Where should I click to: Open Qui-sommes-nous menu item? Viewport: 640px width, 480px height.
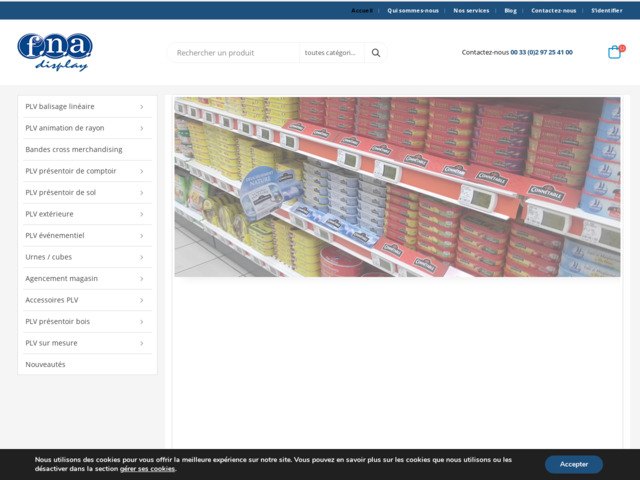pyautogui.click(x=413, y=10)
